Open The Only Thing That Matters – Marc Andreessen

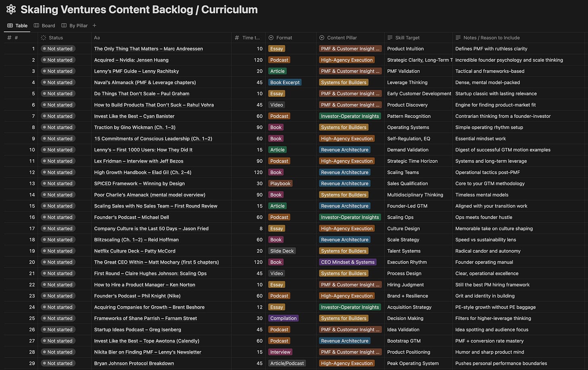pos(149,49)
